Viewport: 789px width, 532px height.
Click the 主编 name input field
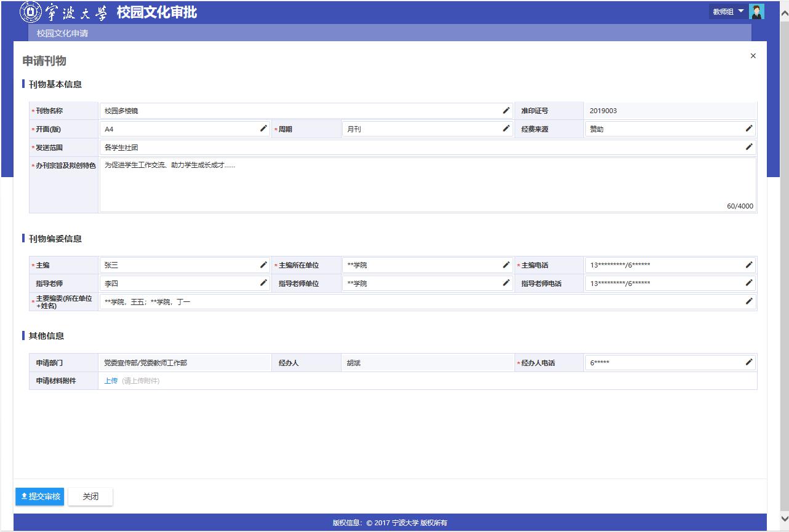click(178, 265)
